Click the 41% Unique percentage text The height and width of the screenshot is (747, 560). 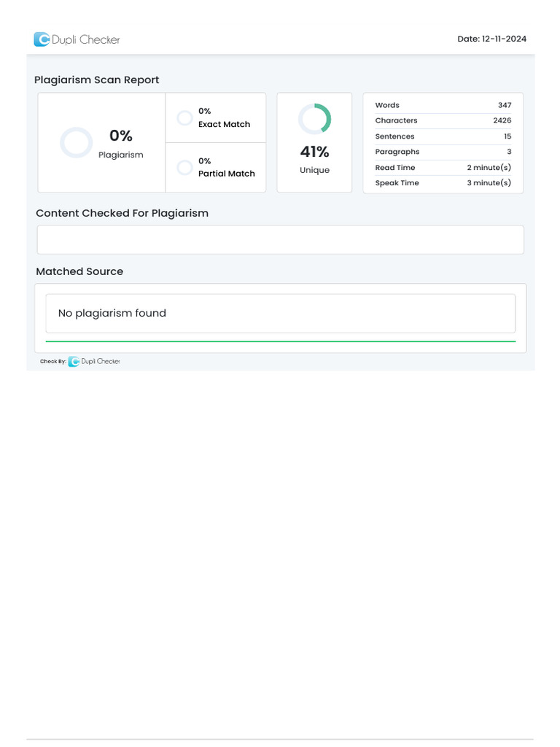315,152
